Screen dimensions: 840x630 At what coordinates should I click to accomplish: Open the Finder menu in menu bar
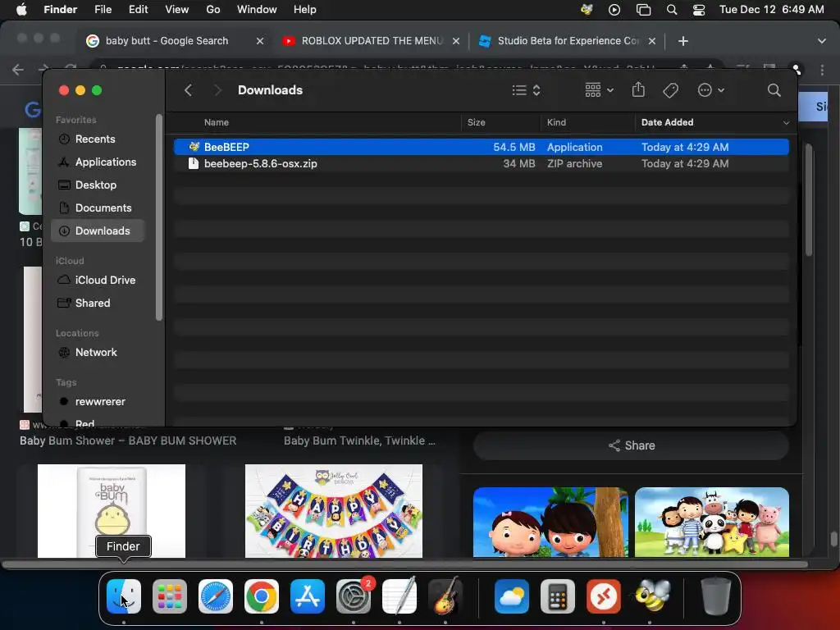pos(60,10)
